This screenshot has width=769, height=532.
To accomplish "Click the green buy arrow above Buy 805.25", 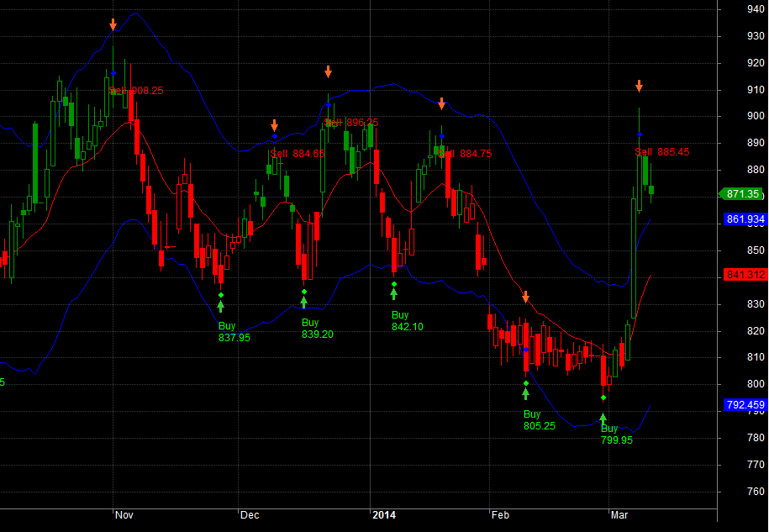I will [526, 393].
